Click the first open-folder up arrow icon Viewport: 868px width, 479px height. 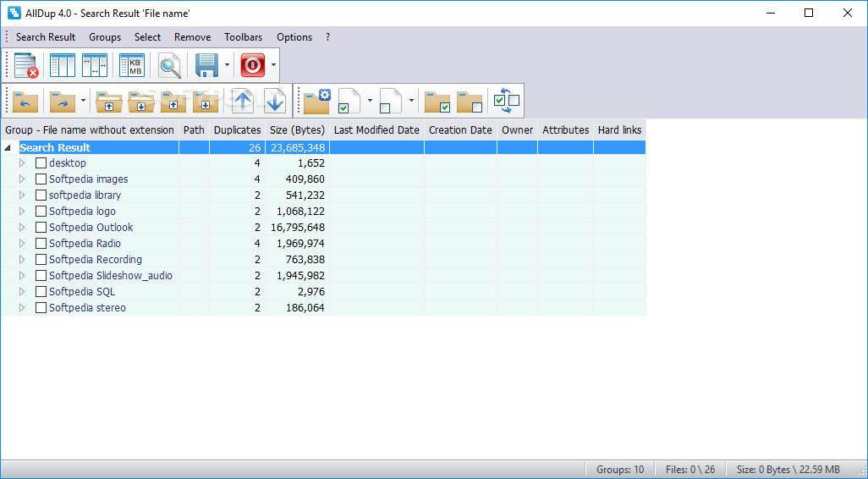(108, 101)
